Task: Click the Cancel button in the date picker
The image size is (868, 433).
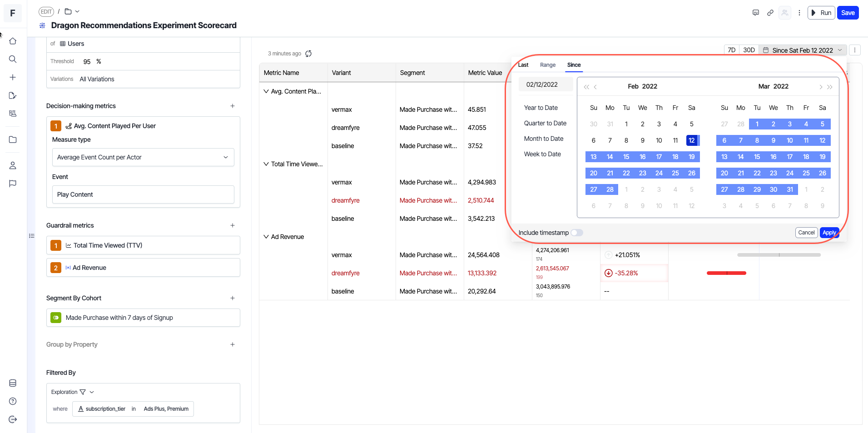Action: (x=806, y=233)
